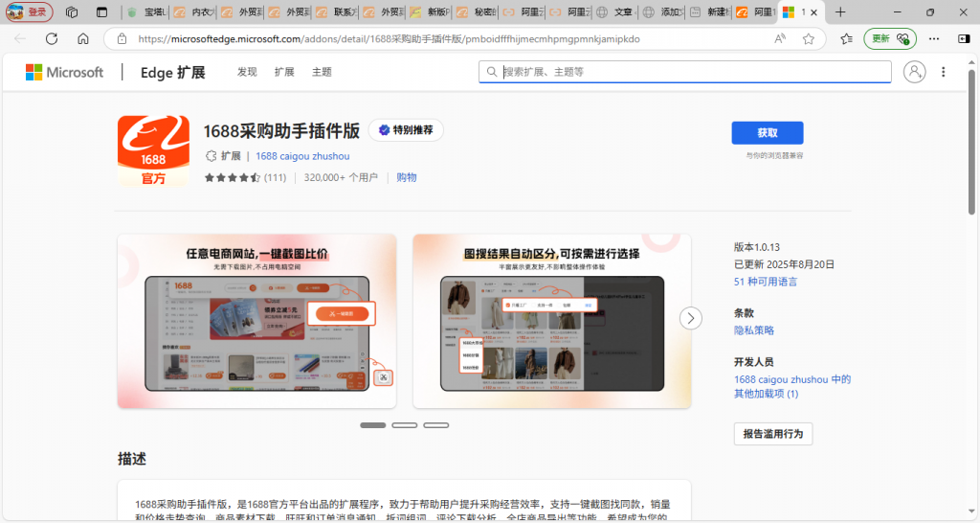Open the account sign-in avatar icon
The width and height of the screenshot is (980, 523).
click(914, 72)
